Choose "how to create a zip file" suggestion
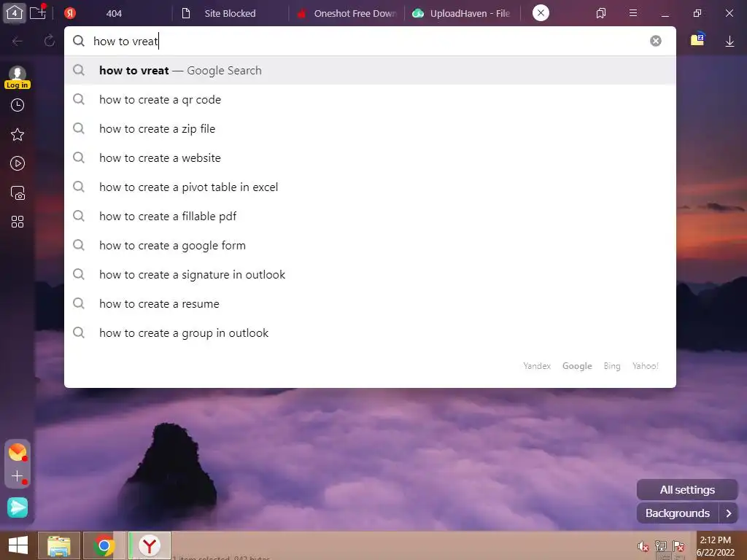Viewport: 747px width, 560px height. [370, 128]
